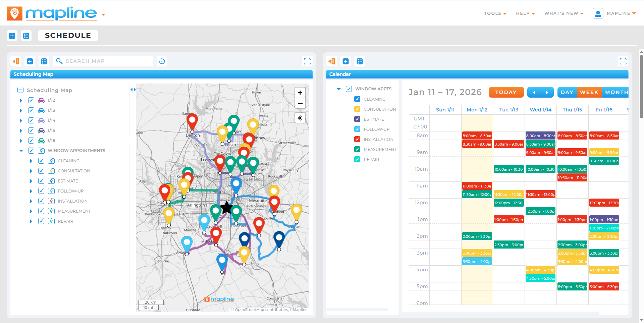Expand the 1/14 route tree item

click(x=21, y=120)
